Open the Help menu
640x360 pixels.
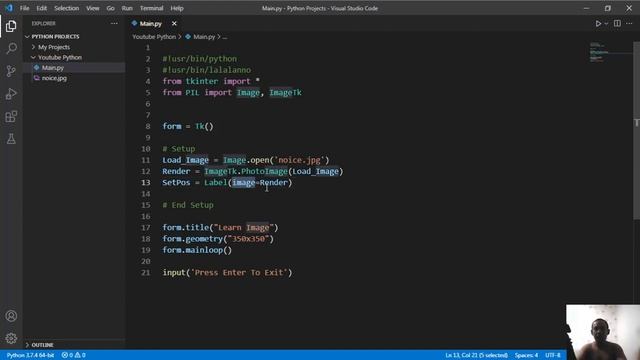point(177,8)
